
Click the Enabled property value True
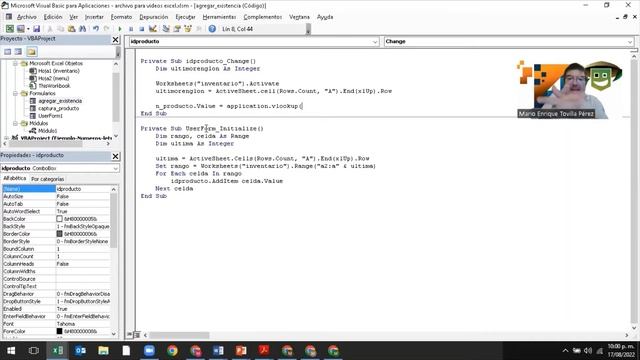[x=83, y=309]
